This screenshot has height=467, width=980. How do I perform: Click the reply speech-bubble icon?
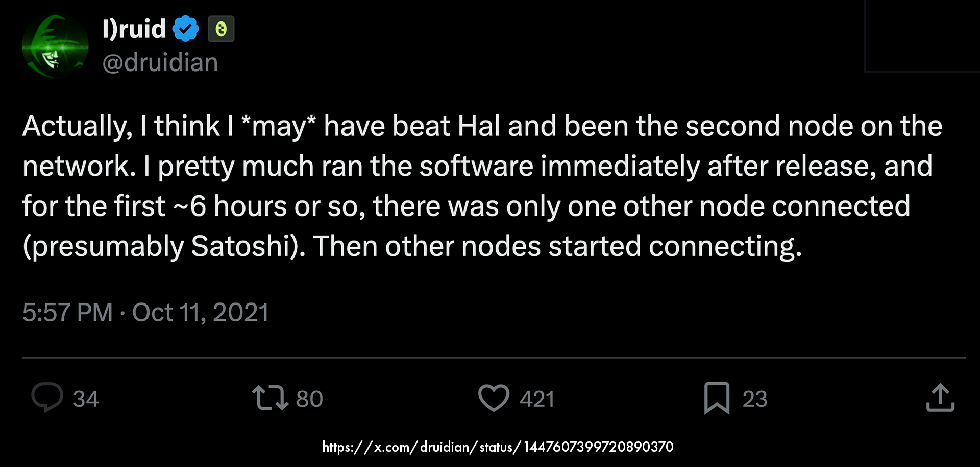click(47, 398)
